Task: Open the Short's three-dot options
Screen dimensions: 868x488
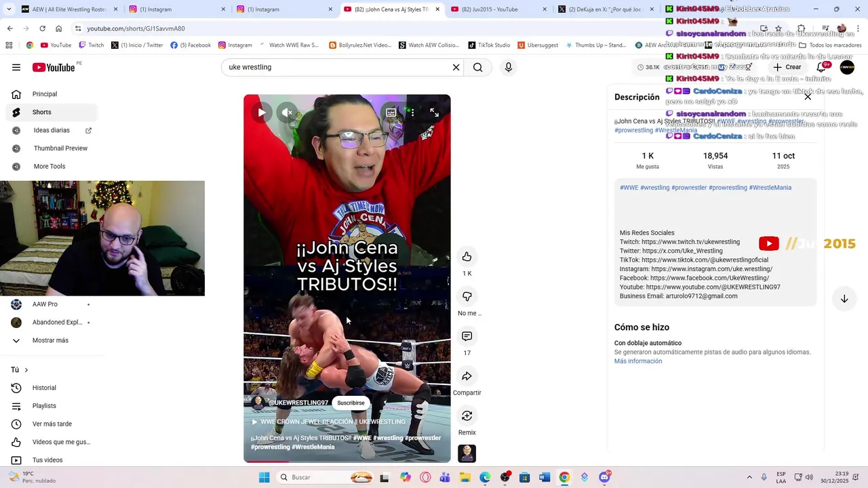Action: (x=412, y=113)
